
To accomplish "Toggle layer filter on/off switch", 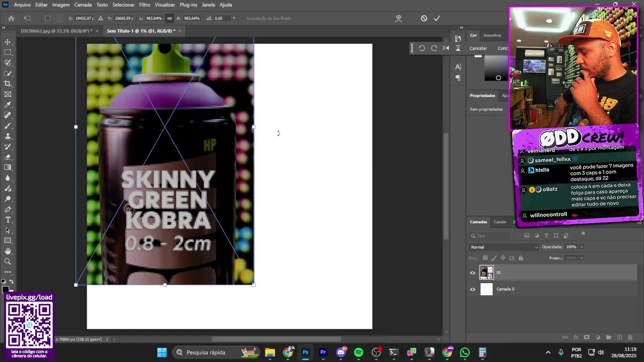I will (583, 234).
